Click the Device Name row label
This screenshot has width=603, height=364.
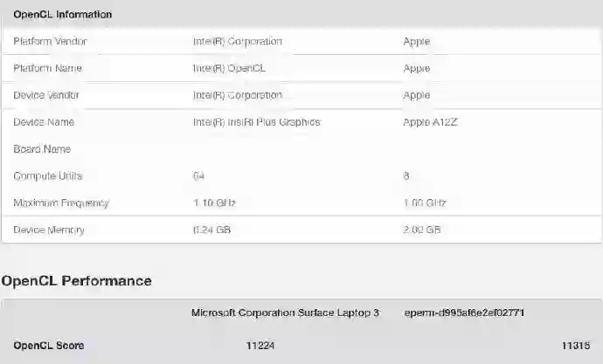tap(44, 122)
